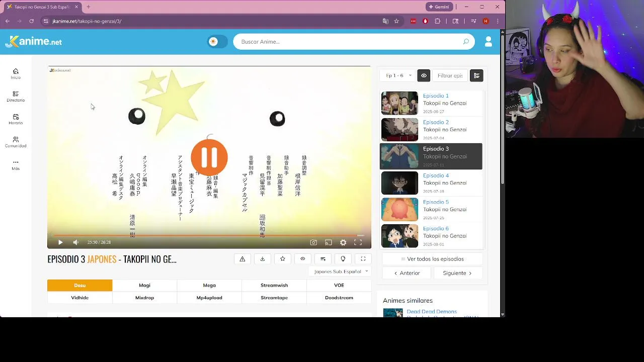644x362 pixels.
Task: Select the Mixdrop server tab
Action: [x=144, y=298]
